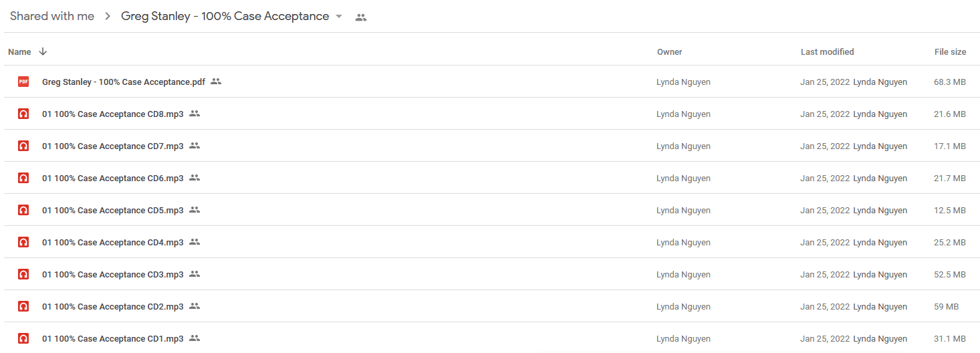The width and height of the screenshot is (980, 353).
Task: Click the audio icon of CD8.mp3
Action: coord(23,114)
